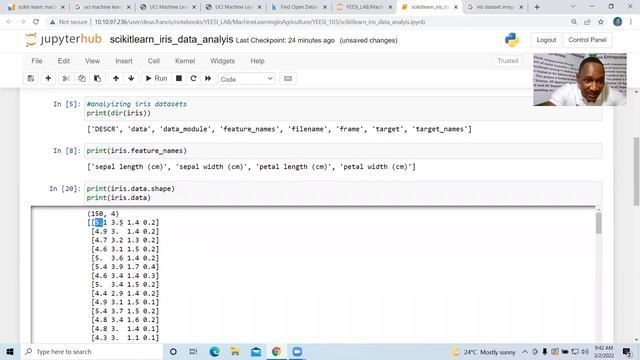Click the print(dir(iris)) code cell
The image size is (640, 360).
tap(343, 109)
